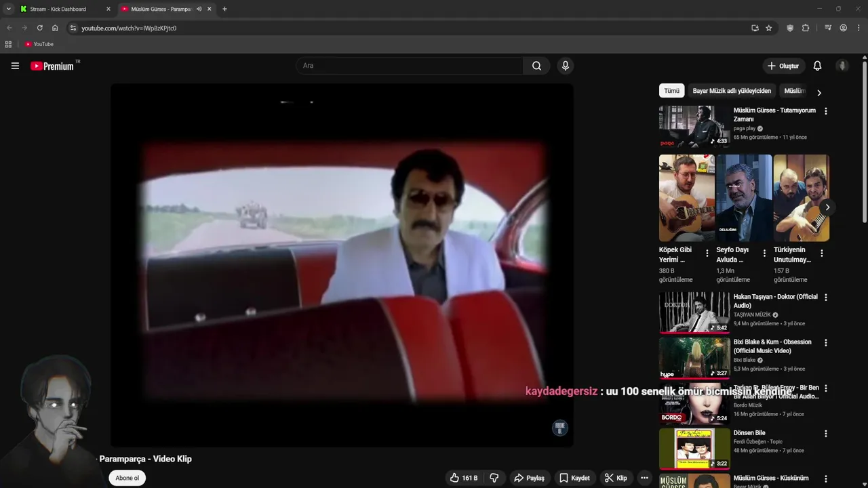Dislike the video with thumbs down
Viewport: 868px width, 488px height.
tap(494, 478)
